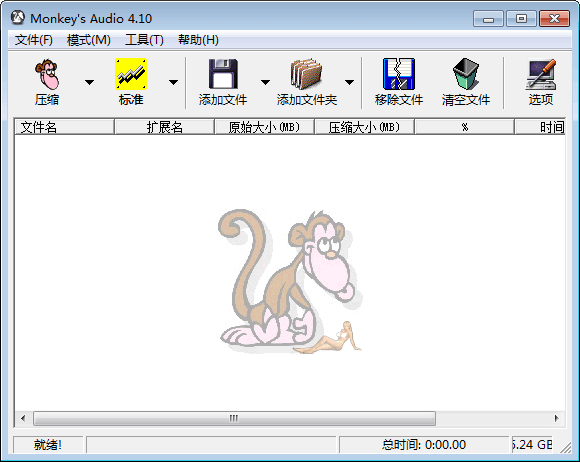Click the 添加文件夹 folder icon
Image resolution: width=580 pixels, height=462 pixels.
[307, 74]
